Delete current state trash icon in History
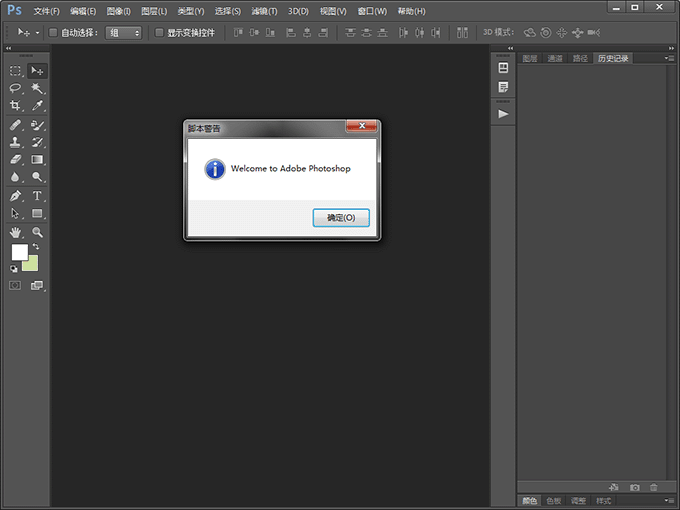This screenshot has width=680, height=510. [x=654, y=487]
